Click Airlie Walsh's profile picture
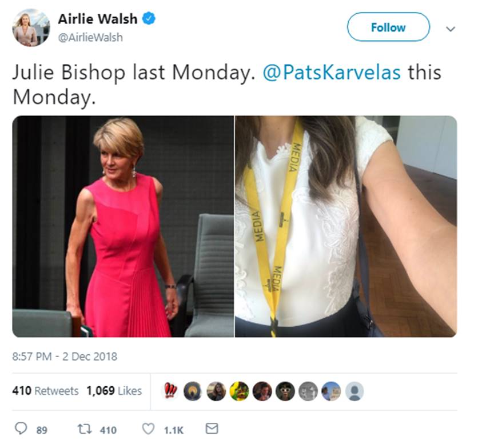 31,27
